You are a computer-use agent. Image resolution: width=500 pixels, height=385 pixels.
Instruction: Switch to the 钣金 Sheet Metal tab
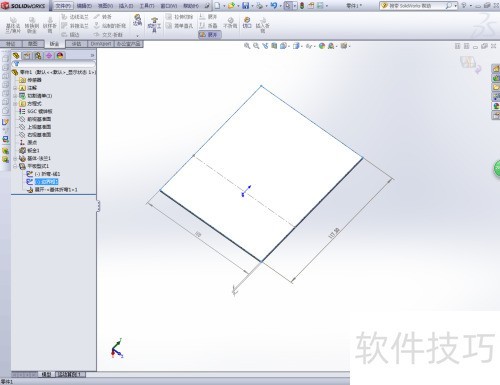54,44
